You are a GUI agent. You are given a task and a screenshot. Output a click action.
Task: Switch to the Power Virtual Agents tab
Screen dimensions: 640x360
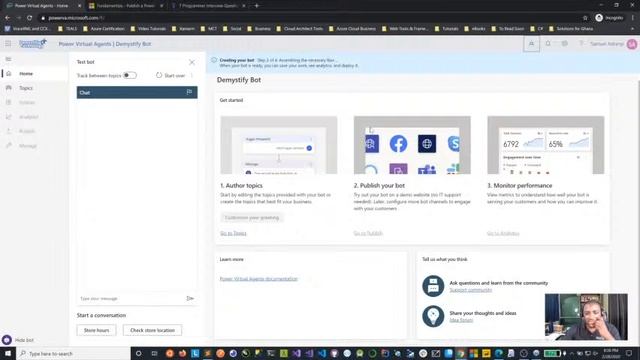43,6
